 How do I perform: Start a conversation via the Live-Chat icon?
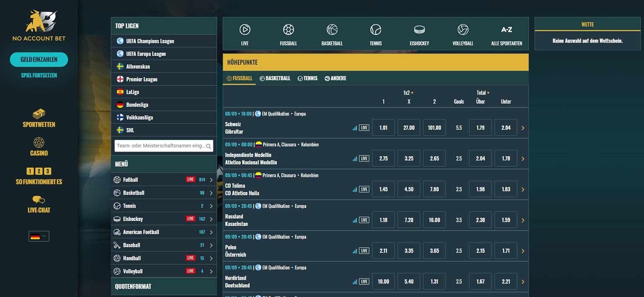click(x=39, y=204)
